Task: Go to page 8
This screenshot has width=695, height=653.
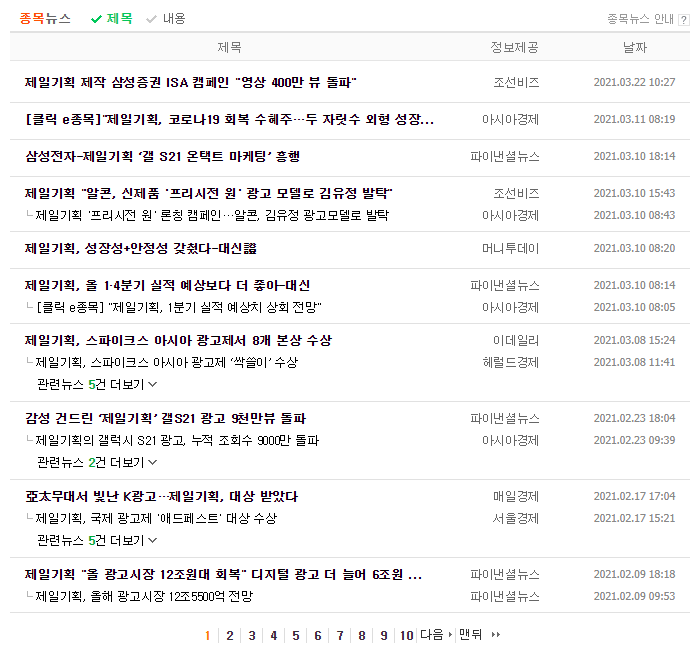Action: pyautogui.click(x=362, y=636)
